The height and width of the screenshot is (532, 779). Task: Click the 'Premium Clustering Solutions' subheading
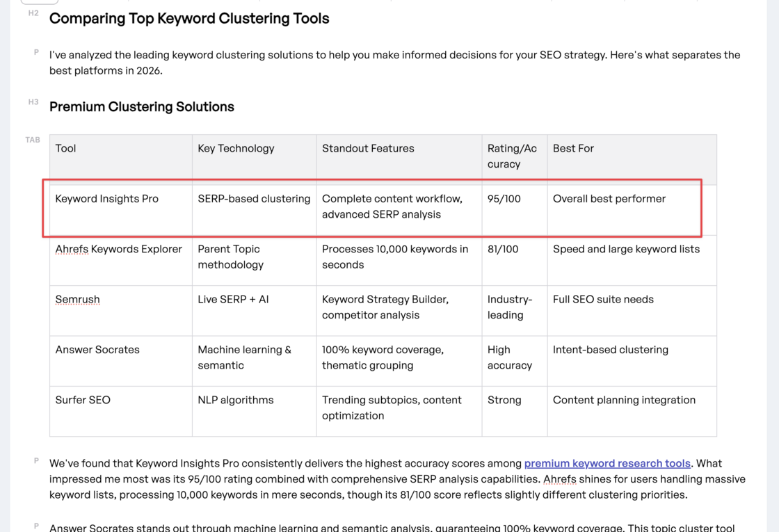142,107
